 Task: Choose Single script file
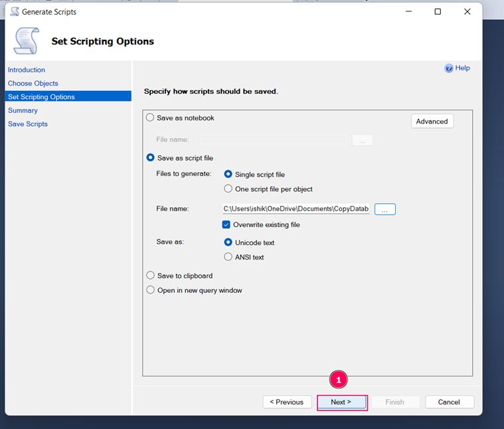pyautogui.click(x=228, y=174)
